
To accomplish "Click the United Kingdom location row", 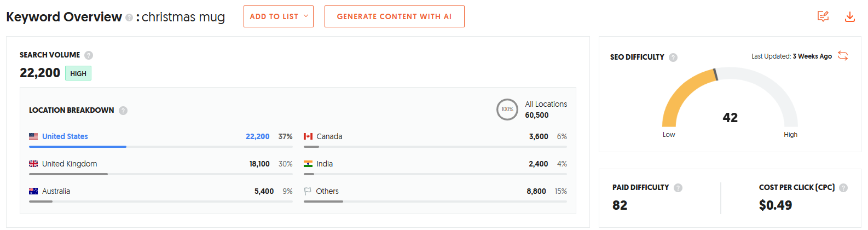I will 70,164.
